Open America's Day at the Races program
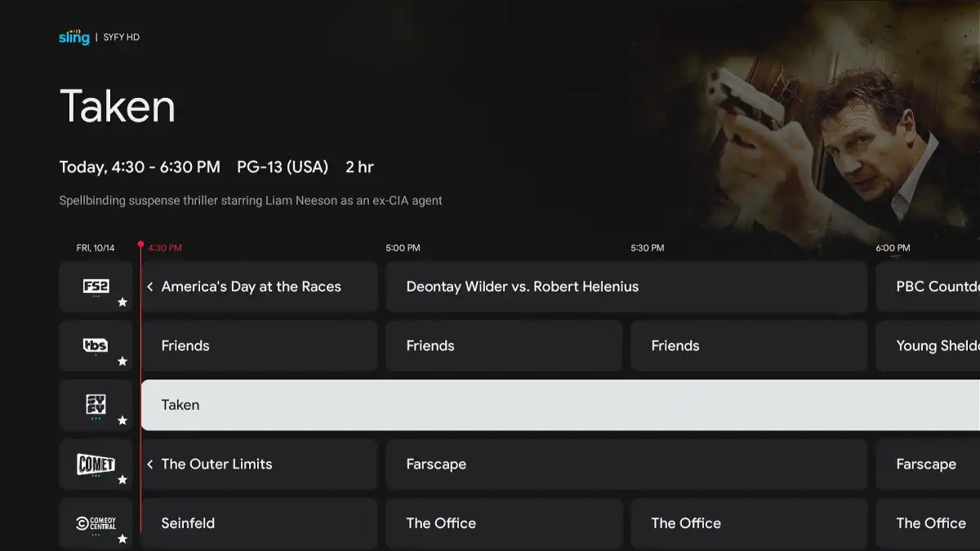The width and height of the screenshot is (980, 551). coord(260,287)
